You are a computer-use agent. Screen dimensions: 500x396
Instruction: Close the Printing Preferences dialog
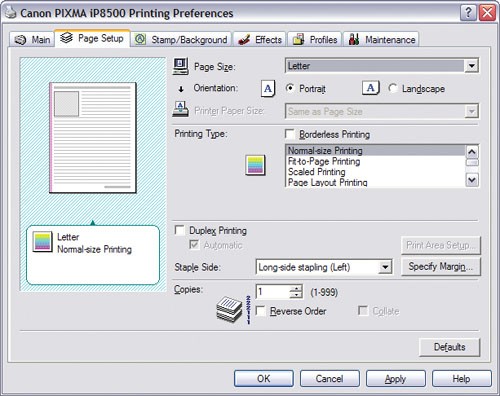(487, 13)
